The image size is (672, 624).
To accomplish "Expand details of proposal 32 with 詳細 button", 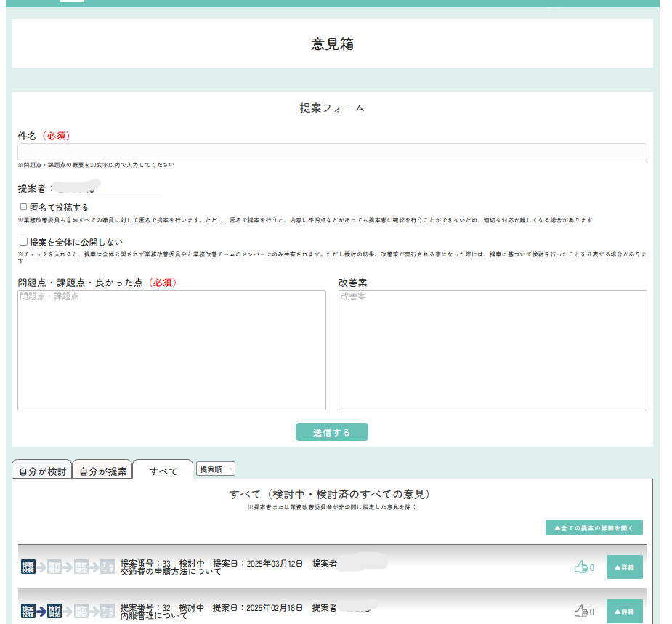I will [x=624, y=612].
